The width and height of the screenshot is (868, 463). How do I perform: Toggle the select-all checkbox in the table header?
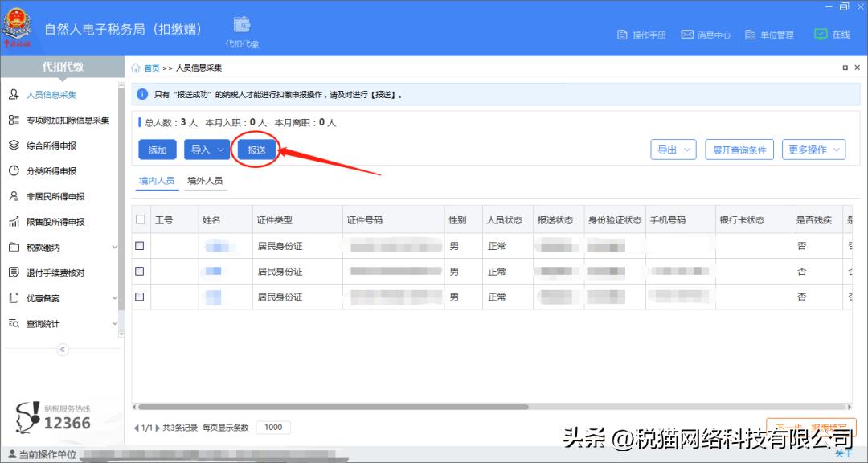pos(139,219)
